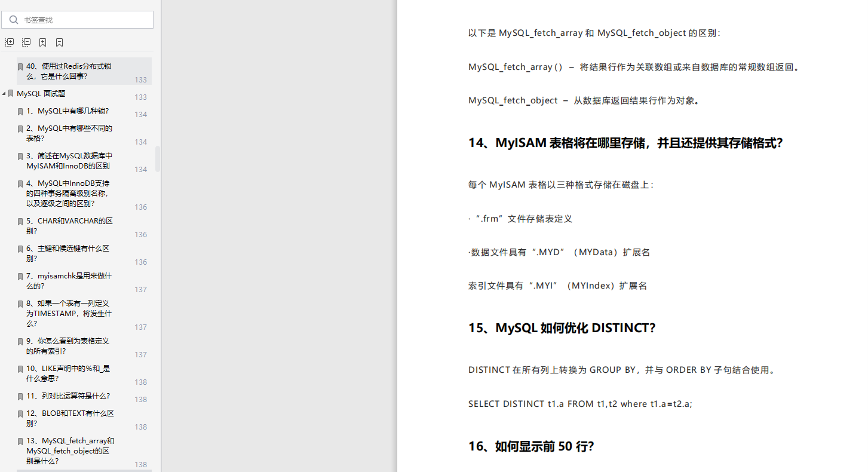Click page number 136 beside question 4
This screenshot has height=472, width=868.
(140, 207)
